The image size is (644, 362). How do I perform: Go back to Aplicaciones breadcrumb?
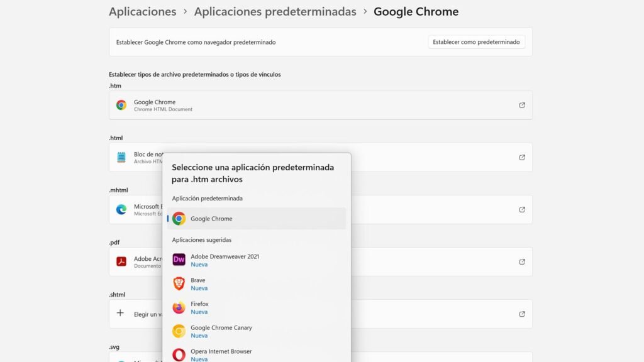pyautogui.click(x=142, y=11)
